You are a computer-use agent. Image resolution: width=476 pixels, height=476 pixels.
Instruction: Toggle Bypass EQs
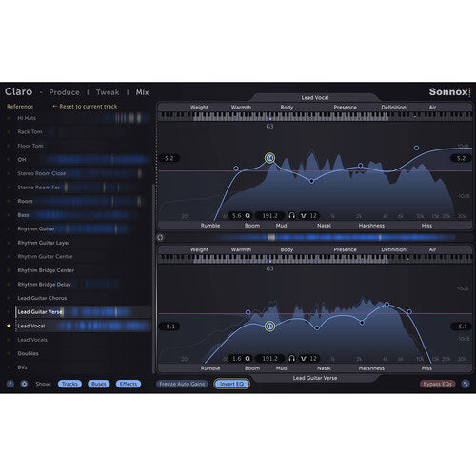click(438, 384)
